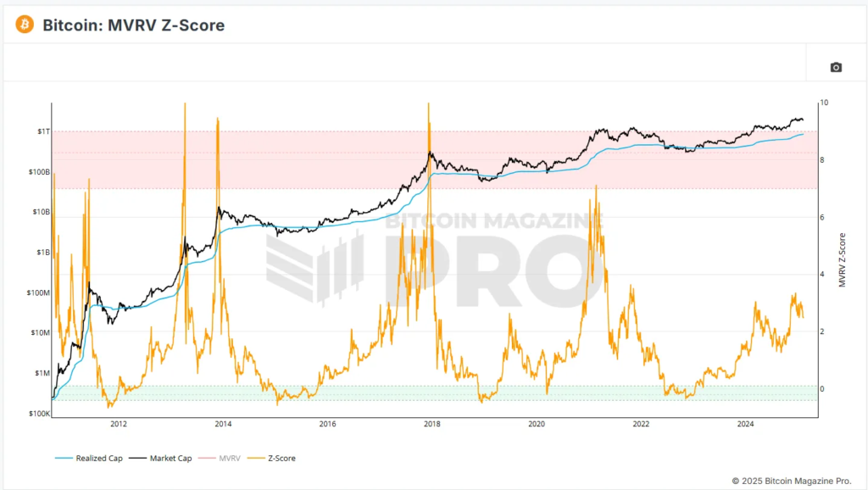Click the $1T left axis label
This screenshot has height=490, width=868.
43,131
